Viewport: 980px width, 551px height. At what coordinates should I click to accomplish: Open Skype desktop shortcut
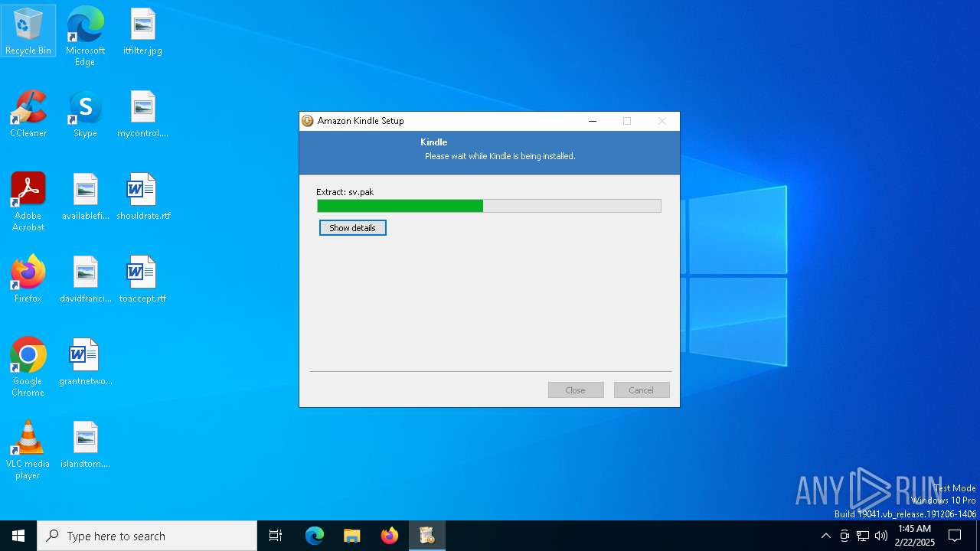[85, 114]
